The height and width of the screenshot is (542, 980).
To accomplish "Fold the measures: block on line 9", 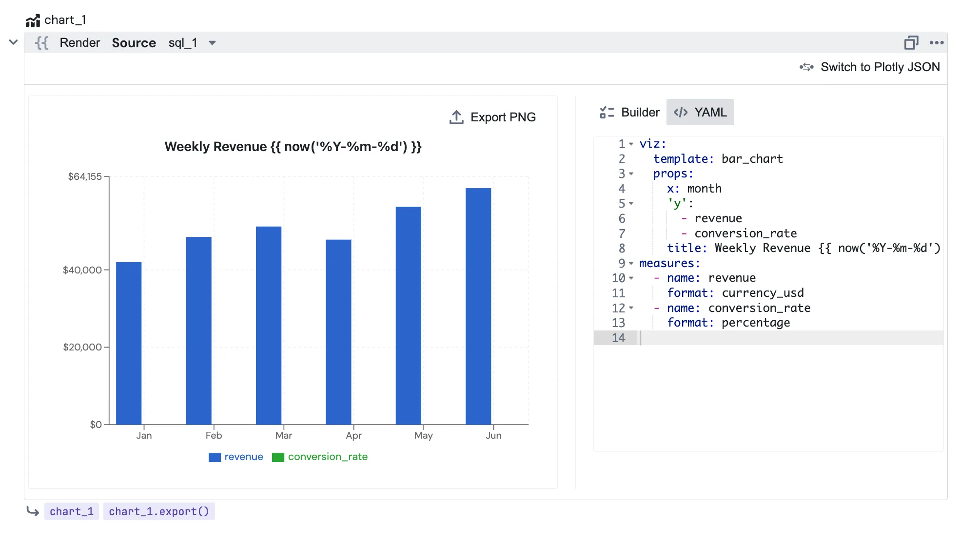I will 631,264.
